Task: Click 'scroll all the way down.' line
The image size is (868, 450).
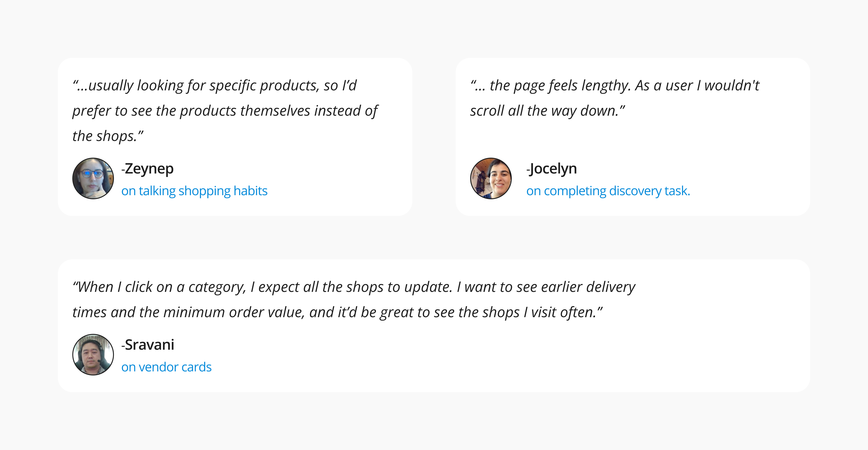Action: tap(547, 111)
